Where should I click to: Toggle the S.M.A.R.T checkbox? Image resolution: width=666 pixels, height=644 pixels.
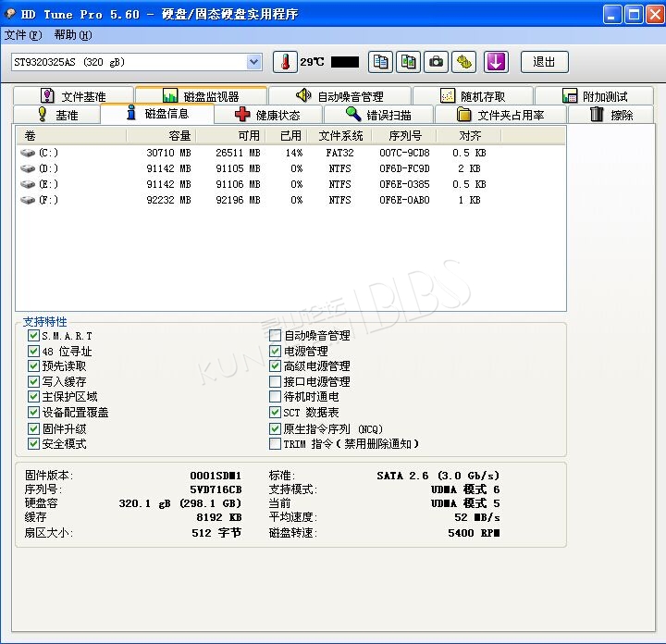(x=33, y=336)
